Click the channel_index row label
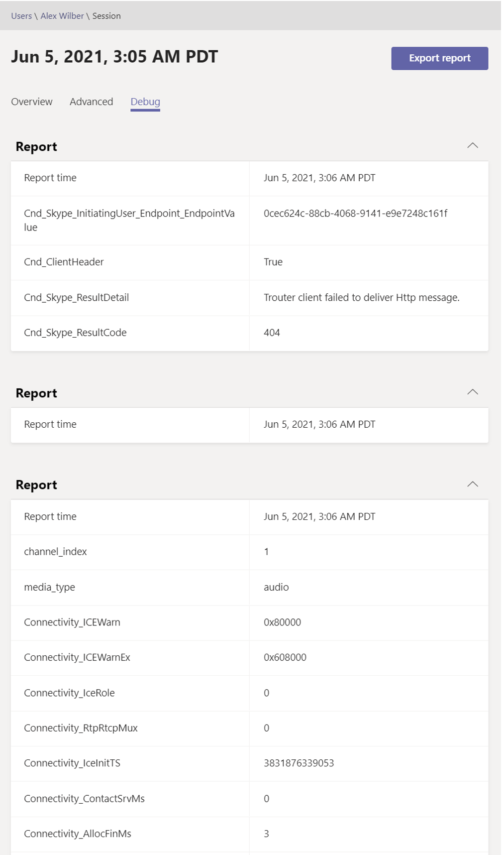The width and height of the screenshot is (504, 855). (x=55, y=551)
